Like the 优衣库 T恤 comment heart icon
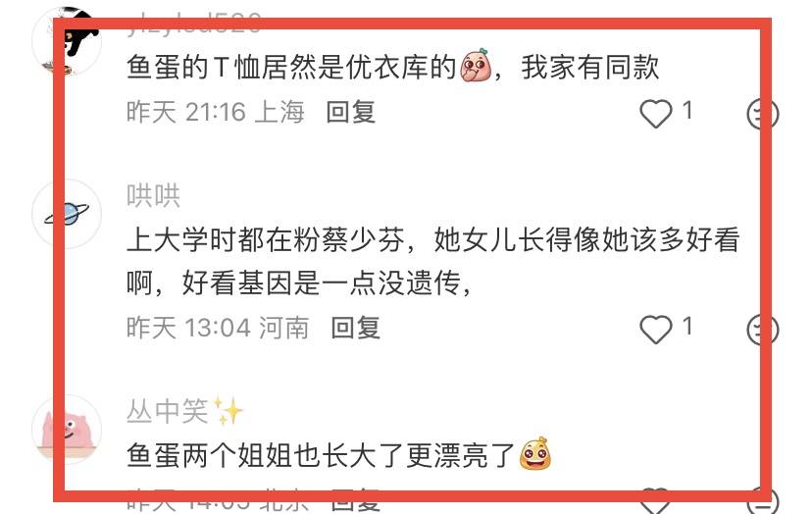Viewport: 812px width, 514px height. click(656, 114)
